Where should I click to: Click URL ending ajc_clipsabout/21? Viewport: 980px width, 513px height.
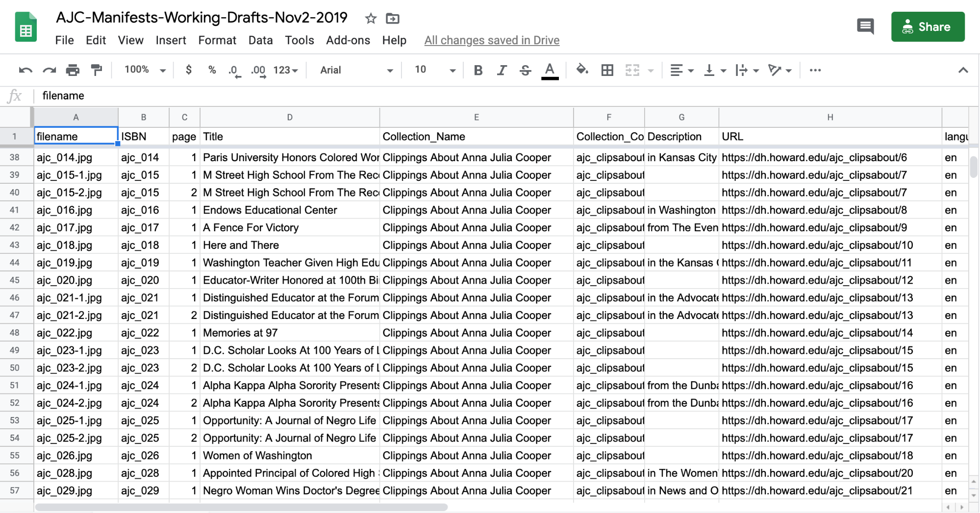[x=830, y=490]
